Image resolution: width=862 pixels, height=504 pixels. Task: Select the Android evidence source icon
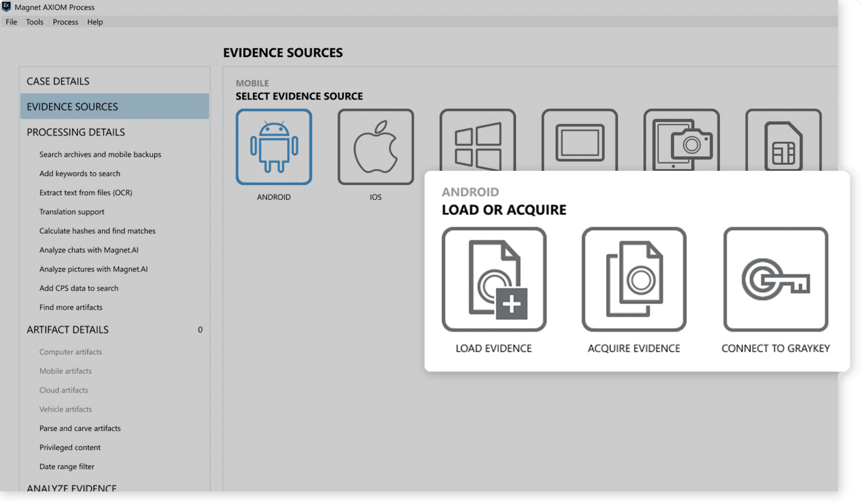(x=274, y=147)
